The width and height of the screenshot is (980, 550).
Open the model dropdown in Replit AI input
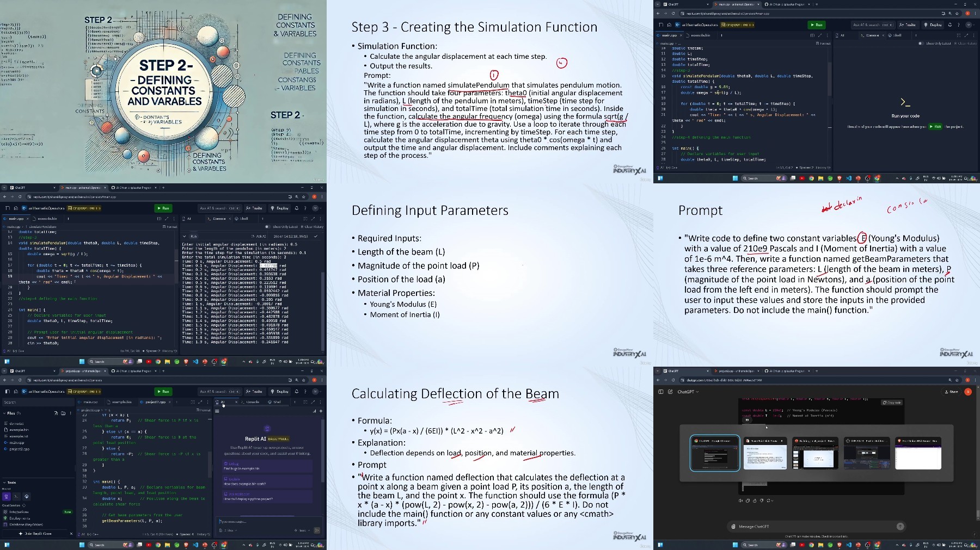tap(303, 530)
